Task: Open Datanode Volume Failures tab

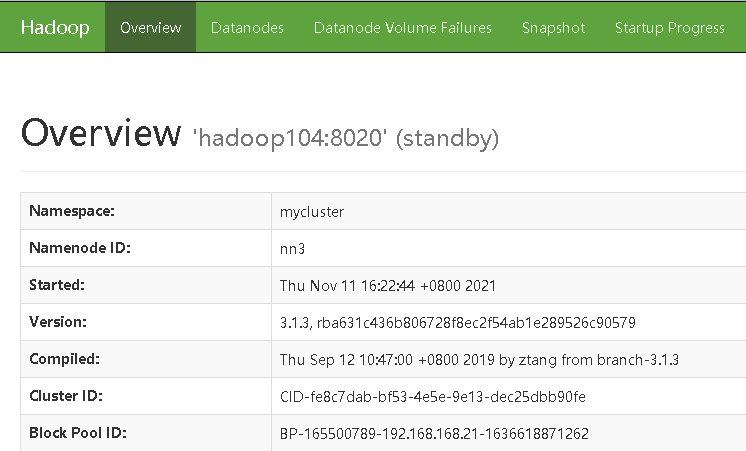Action: point(402,28)
